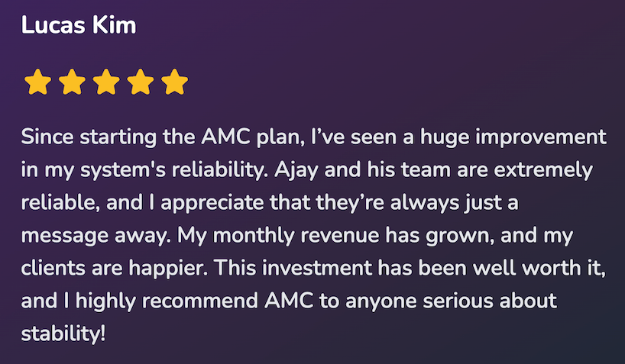Image resolution: width=625 pixels, height=364 pixels.
Task: Click the word "recommend" in the review
Action: click(x=199, y=301)
